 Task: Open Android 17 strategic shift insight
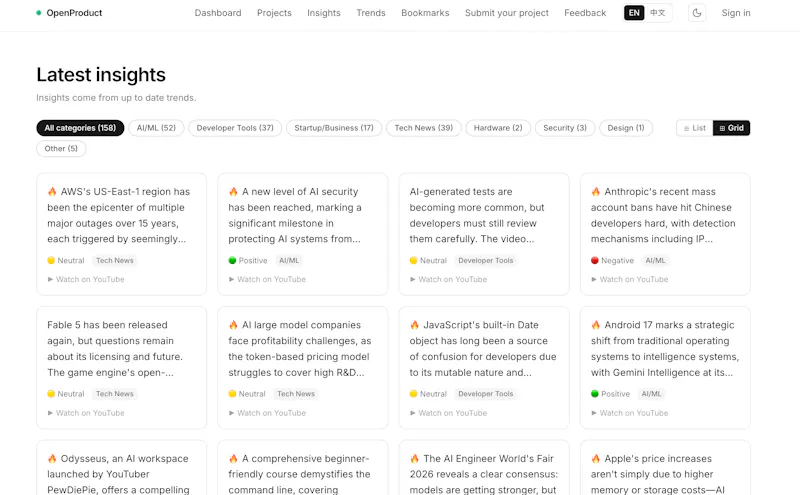tap(665, 368)
